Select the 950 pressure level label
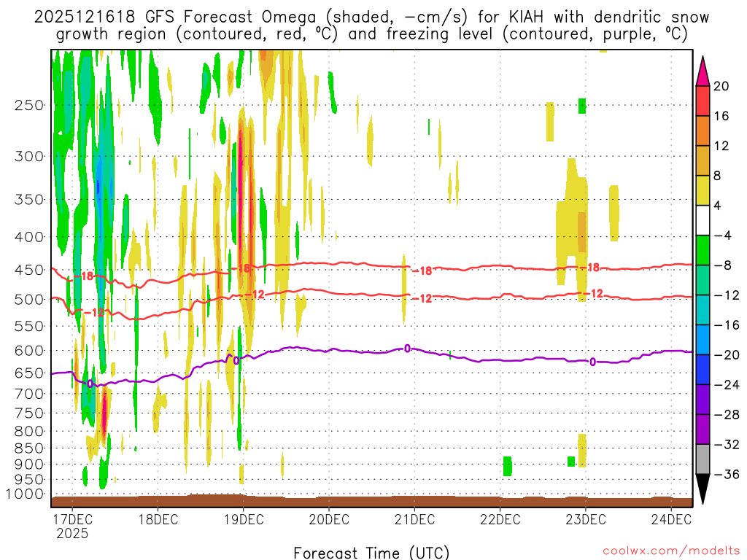This screenshot has width=747, height=560. 29,480
